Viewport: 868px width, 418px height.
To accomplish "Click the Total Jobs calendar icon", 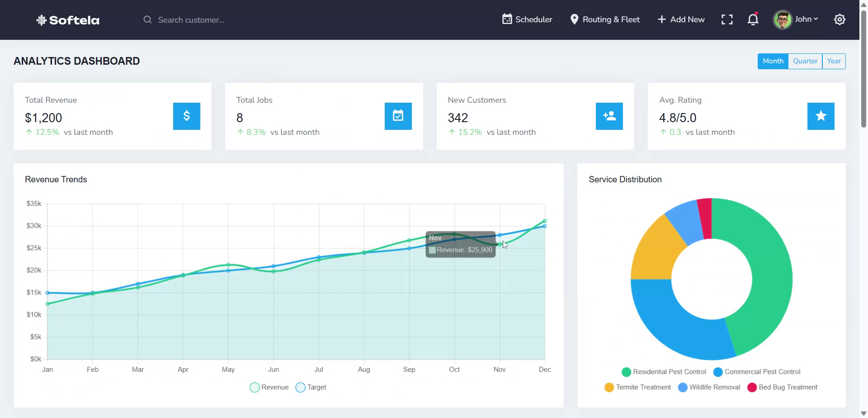I will point(398,116).
